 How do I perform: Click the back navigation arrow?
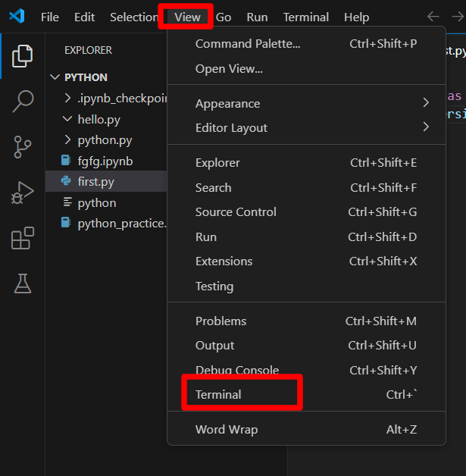tap(433, 17)
